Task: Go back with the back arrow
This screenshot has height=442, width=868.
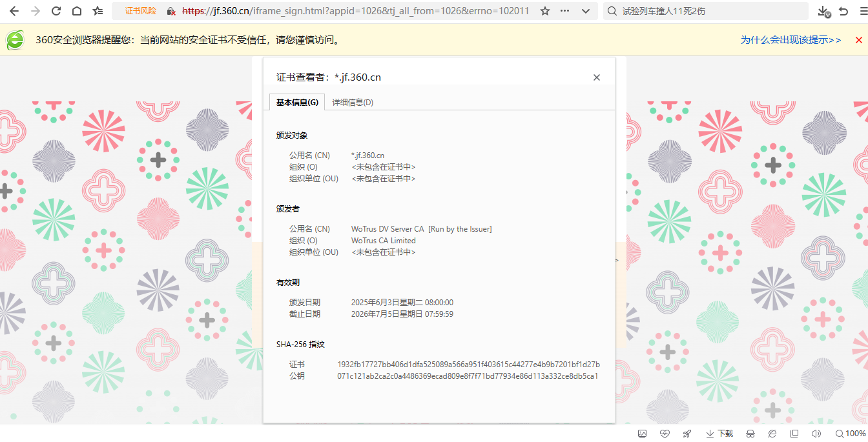Action: click(x=14, y=11)
